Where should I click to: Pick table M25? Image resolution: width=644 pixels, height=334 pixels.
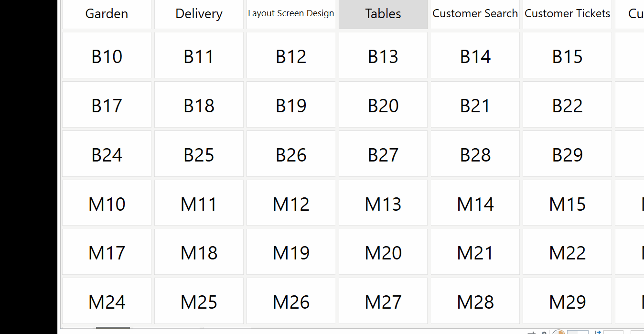199,301
